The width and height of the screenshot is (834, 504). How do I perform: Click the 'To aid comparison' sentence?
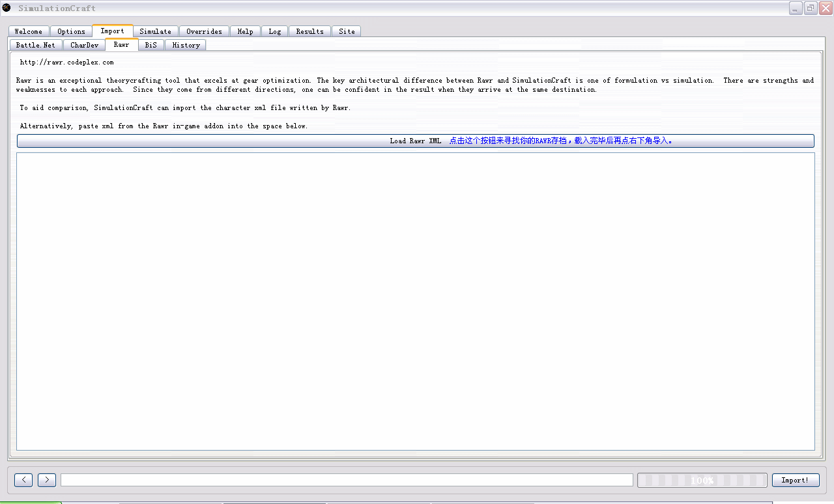[185, 108]
